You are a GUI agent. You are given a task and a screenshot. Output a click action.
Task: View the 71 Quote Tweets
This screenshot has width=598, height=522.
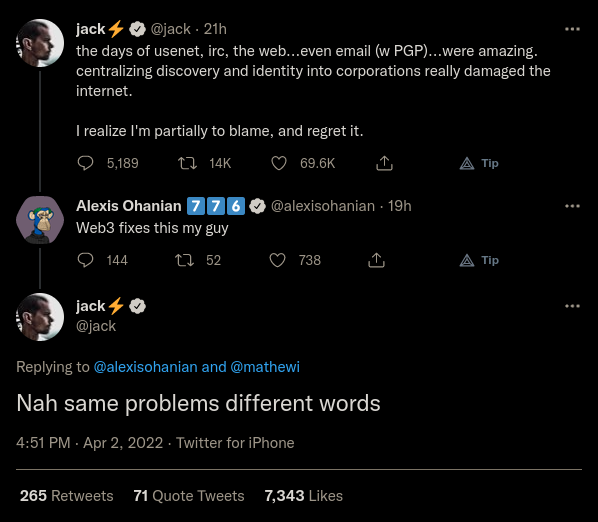tap(189, 496)
